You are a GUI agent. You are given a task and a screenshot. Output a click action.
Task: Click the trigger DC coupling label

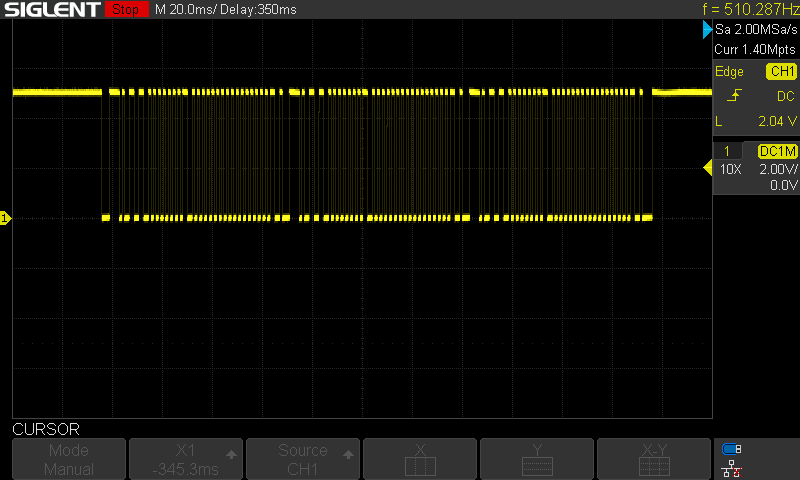(x=786, y=96)
